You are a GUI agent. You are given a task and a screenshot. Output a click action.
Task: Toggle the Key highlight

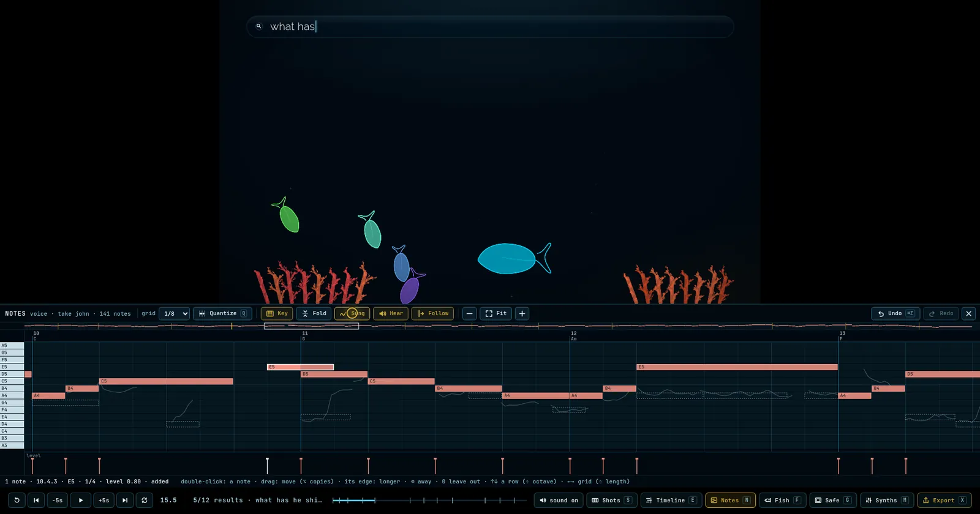click(x=277, y=313)
